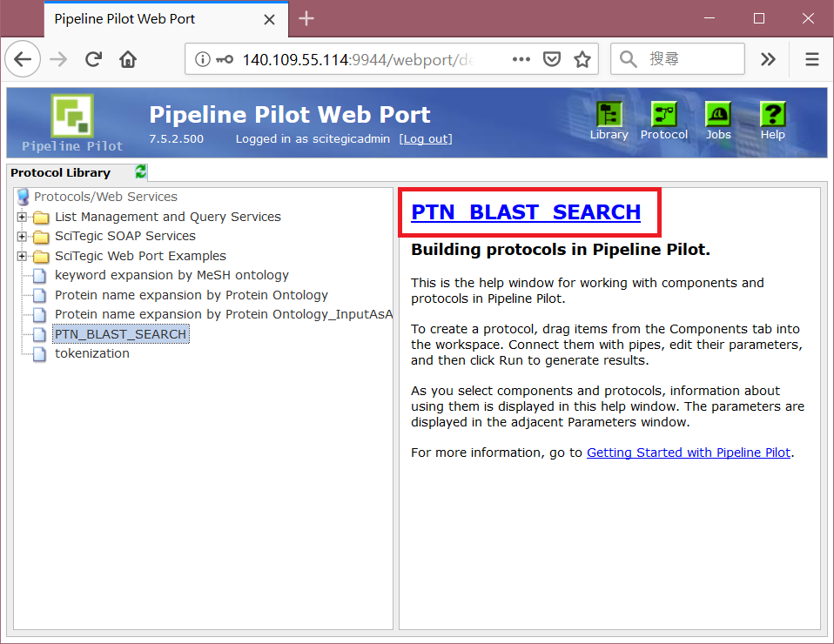Click the Protocols/Web Services root icon
This screenshot has height=644, width=834.
(x=23, y=197)
